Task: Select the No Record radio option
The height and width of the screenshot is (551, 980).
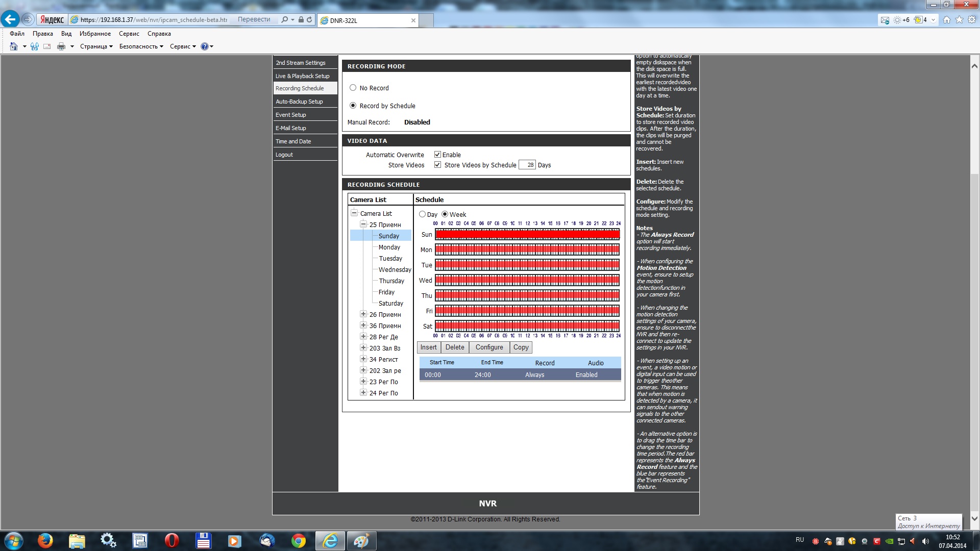Action: (x=353, y=88)
